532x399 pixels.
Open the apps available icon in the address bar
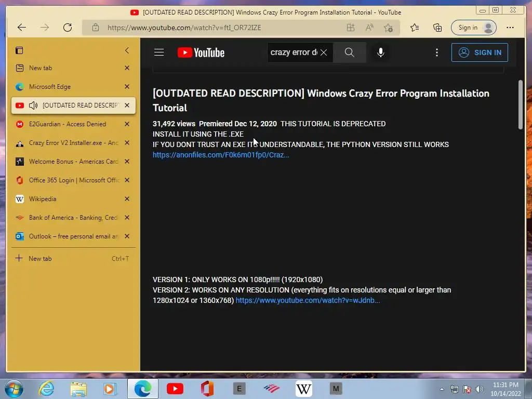tap(351, 28)
